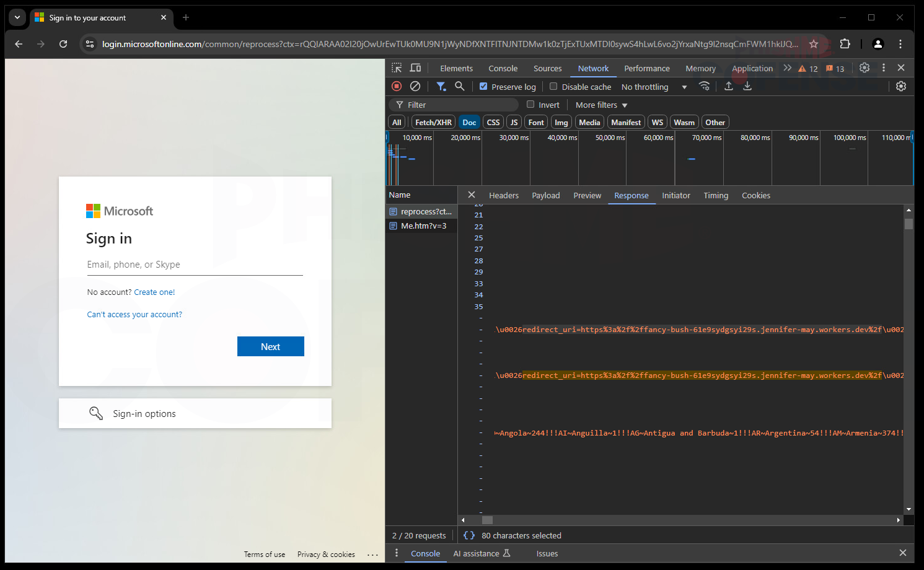Pretty print response with braces icon
The width and height of the screenshot is (924, 570).
coord(469,535)
